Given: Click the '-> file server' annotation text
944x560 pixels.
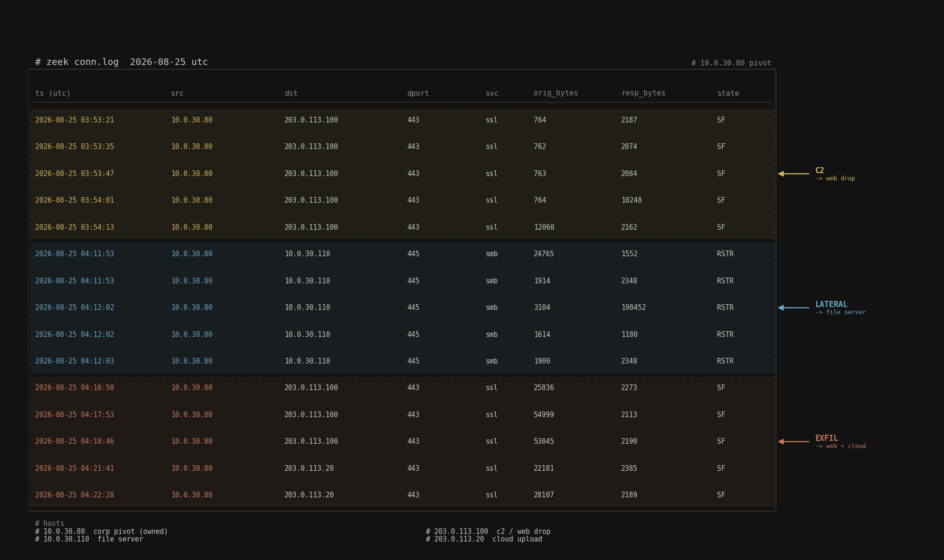Looking at the screenshot, I should point(840,312).
